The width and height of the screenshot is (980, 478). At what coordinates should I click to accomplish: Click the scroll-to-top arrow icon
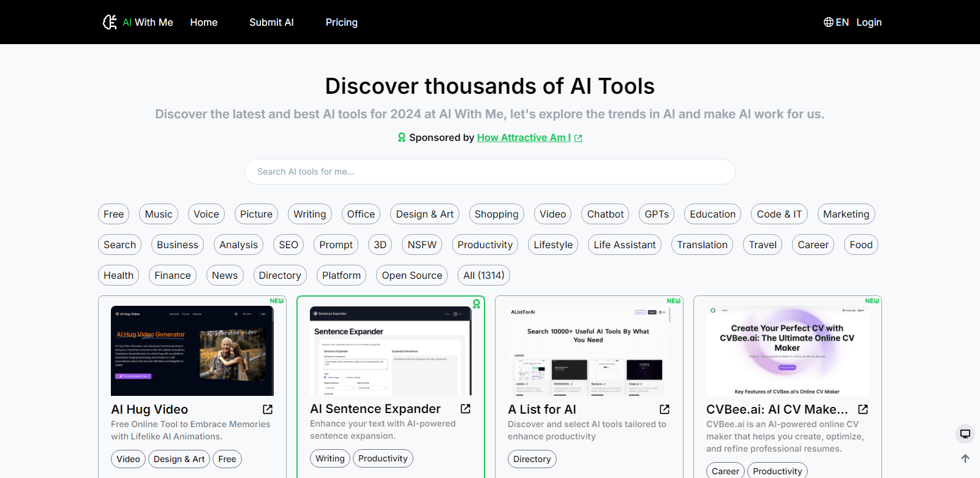[965, 458]
